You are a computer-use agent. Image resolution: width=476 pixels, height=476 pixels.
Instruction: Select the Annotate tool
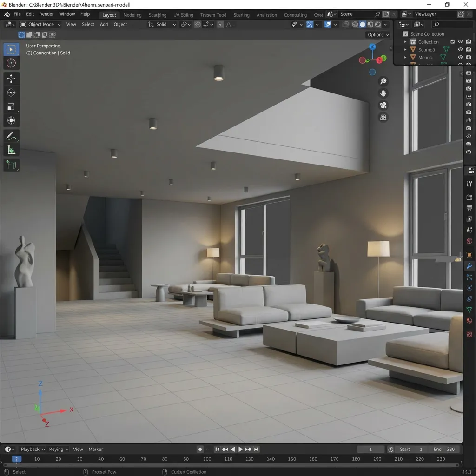pyautogui.click(x=11, y=136)
